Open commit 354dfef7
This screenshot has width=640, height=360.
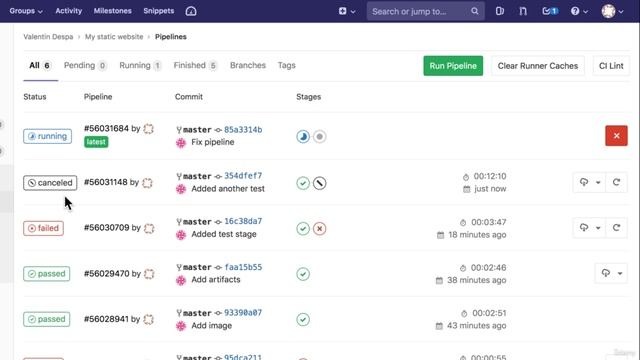[243, 176]
